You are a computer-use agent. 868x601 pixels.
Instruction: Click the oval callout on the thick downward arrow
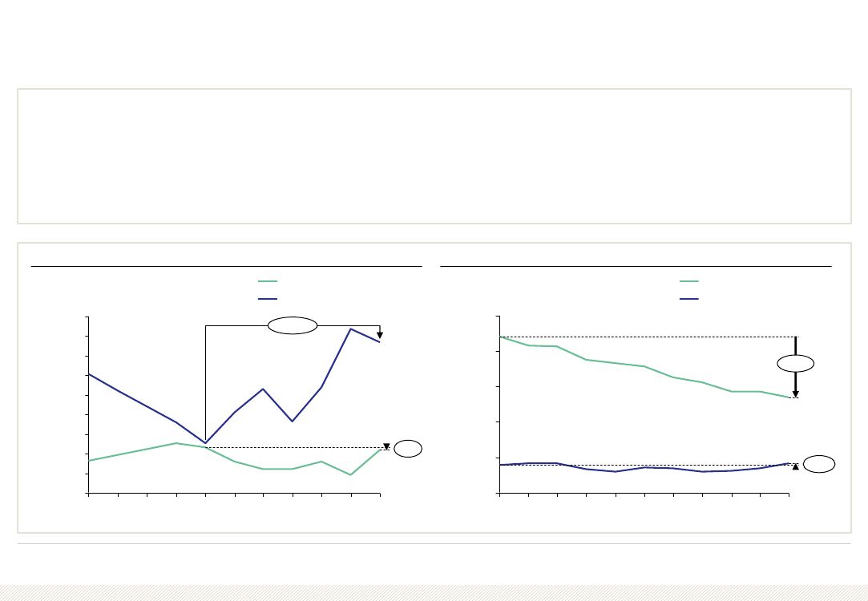(x=796, y=364)
